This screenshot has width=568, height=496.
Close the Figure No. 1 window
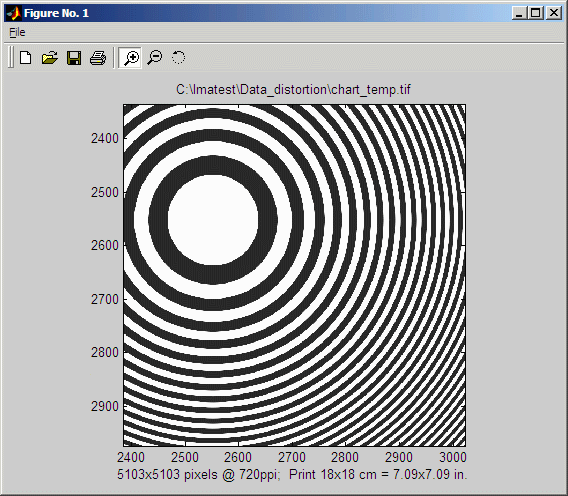point(554,13)
